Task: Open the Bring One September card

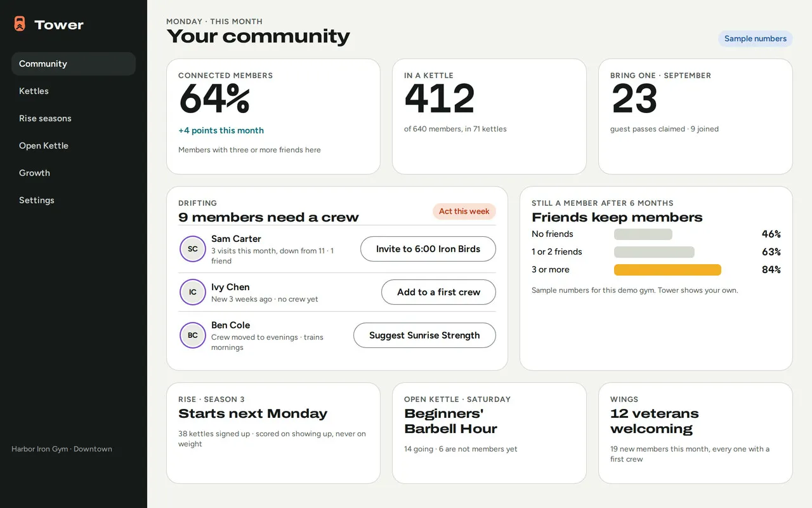Action: click(x=695, y=116)
